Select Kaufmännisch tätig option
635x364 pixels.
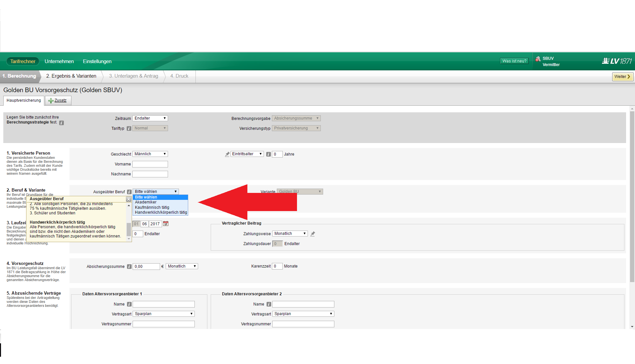pos(160,207)
